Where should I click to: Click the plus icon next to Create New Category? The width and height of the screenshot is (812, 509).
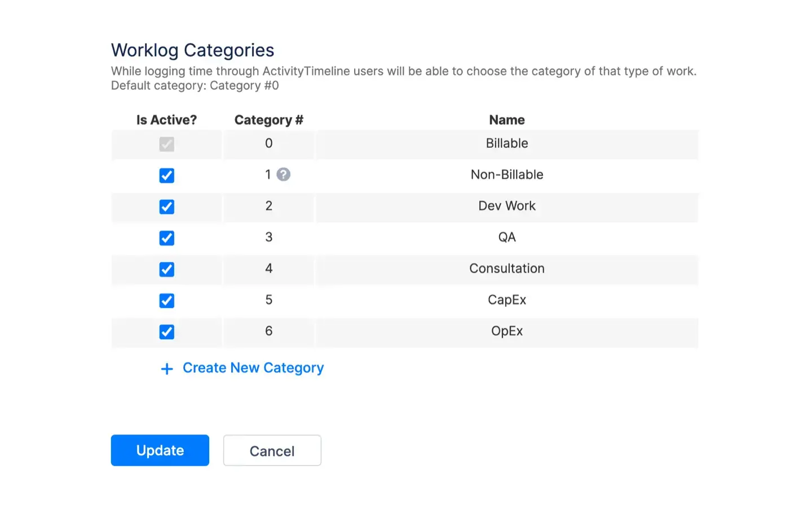point(167,368)
